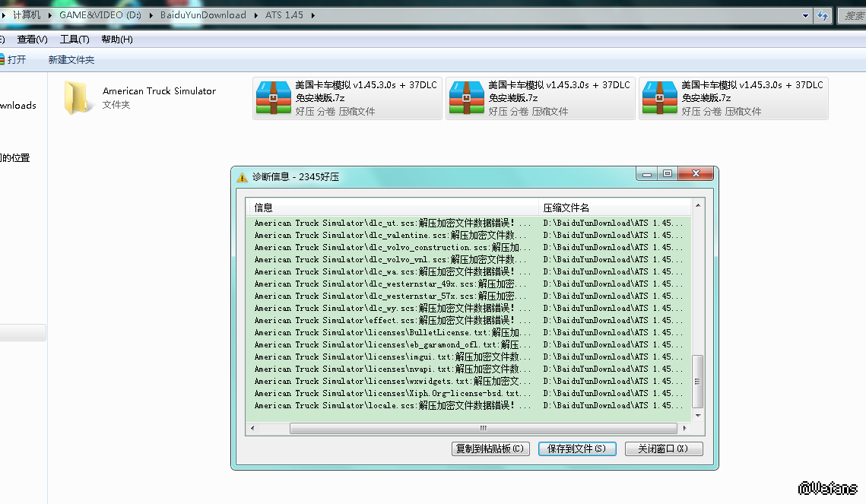866x504 pixels.
Task: Click the archive path cell in the dlc_ut.scs row
Action: tap(614, 223)
